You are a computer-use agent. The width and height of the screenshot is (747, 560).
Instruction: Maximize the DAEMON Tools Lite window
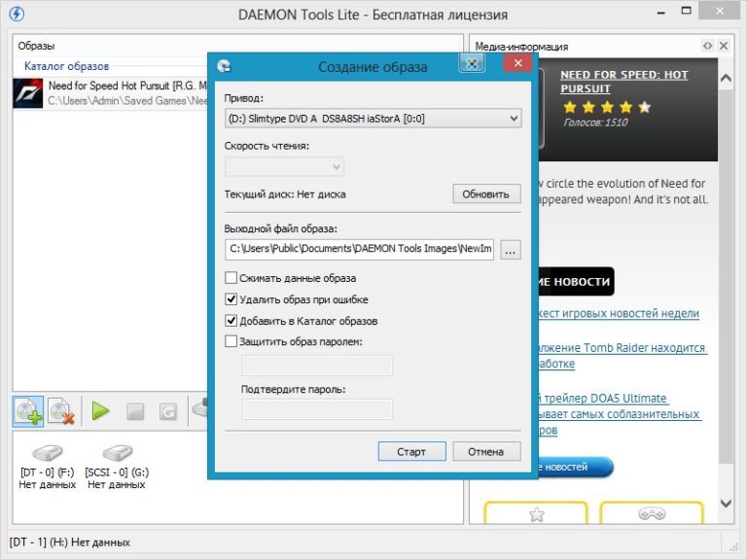(686, 11)
